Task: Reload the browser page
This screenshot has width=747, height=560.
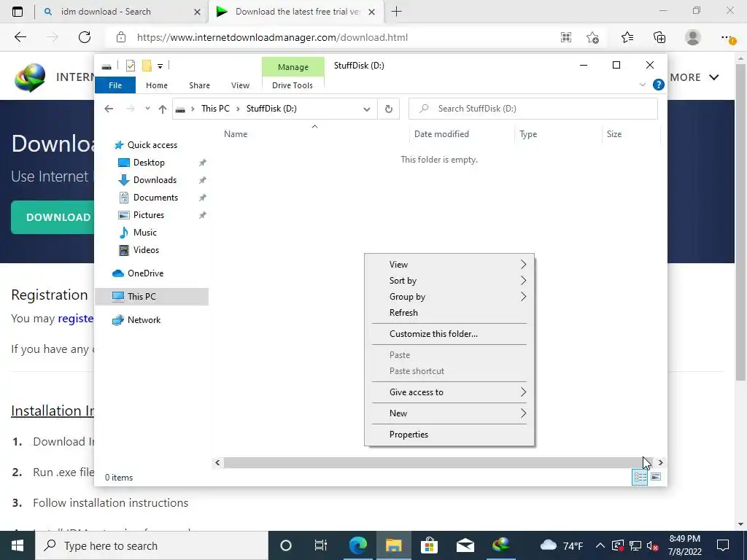Action: tap(85, 37)
